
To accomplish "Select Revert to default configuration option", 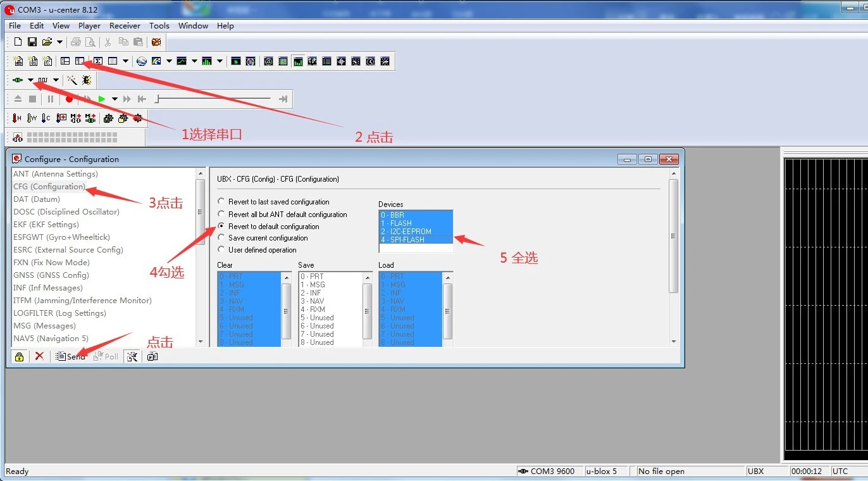I will coord(269,227).
